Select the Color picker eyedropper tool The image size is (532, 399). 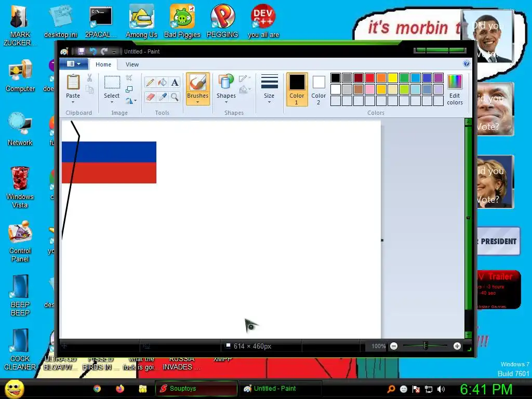tap(162, 97)
